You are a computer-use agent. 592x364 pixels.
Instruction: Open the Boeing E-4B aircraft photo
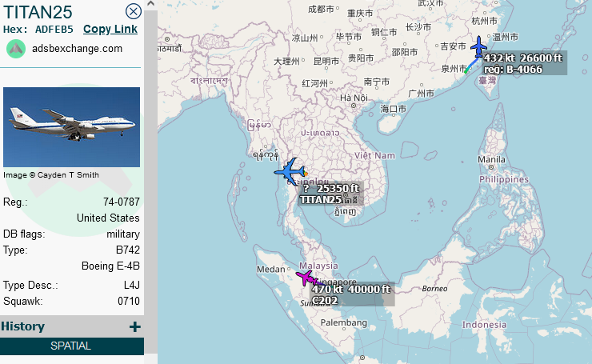coord(71,127)
